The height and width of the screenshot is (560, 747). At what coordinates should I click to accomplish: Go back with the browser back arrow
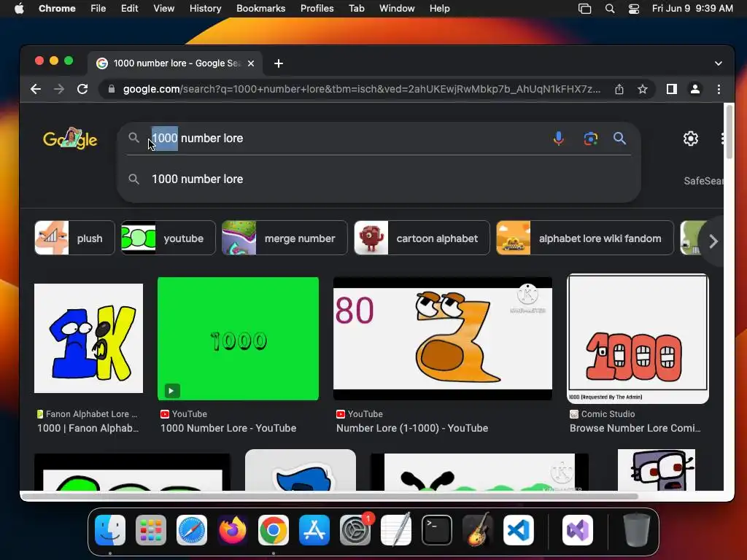click(36, 89)
